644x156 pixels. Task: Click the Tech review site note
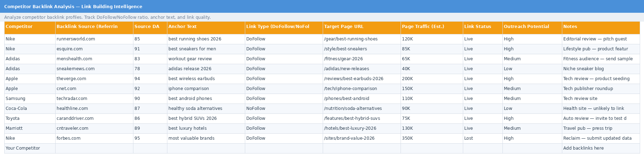601,99
